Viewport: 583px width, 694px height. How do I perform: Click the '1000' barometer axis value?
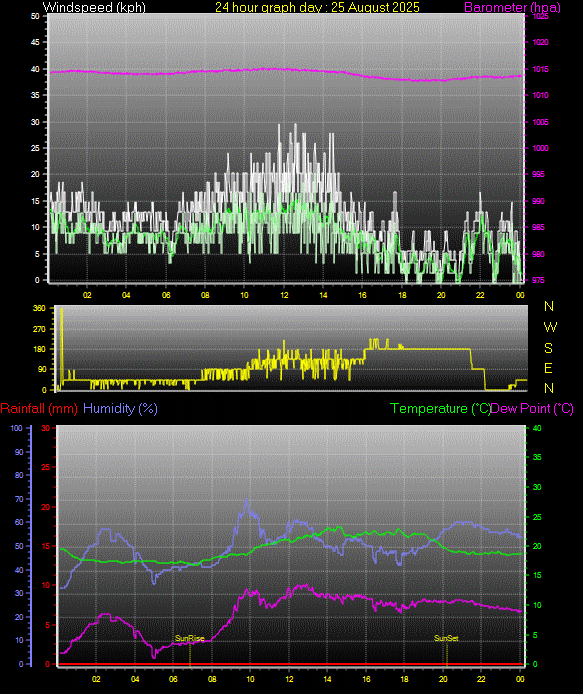pyautogui.click(x=540, y=148)
